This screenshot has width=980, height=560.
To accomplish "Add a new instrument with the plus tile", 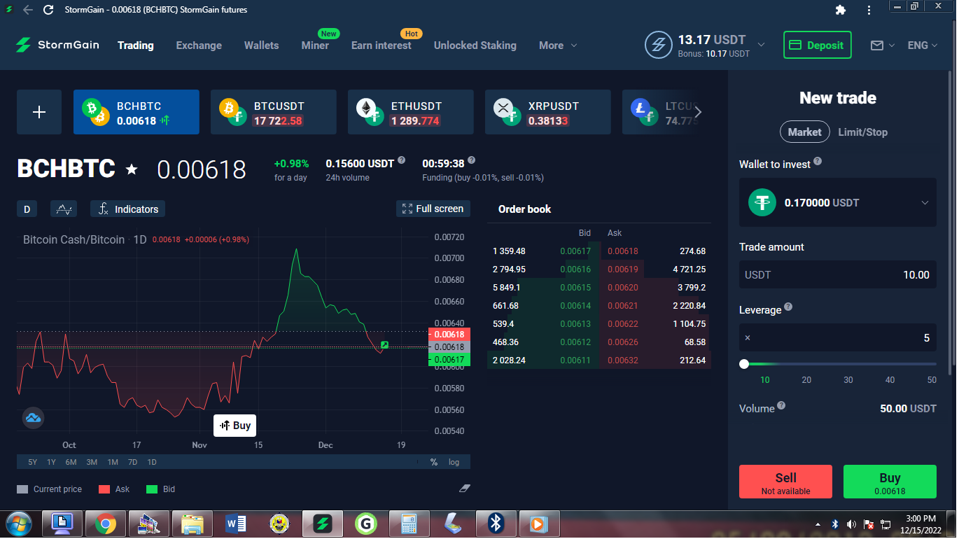I will coord(39,112).
